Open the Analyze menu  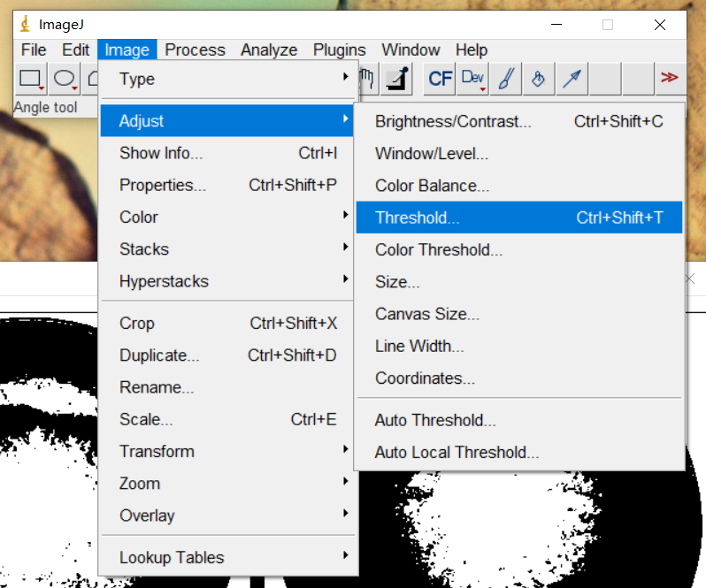click(x=269, y=50)
